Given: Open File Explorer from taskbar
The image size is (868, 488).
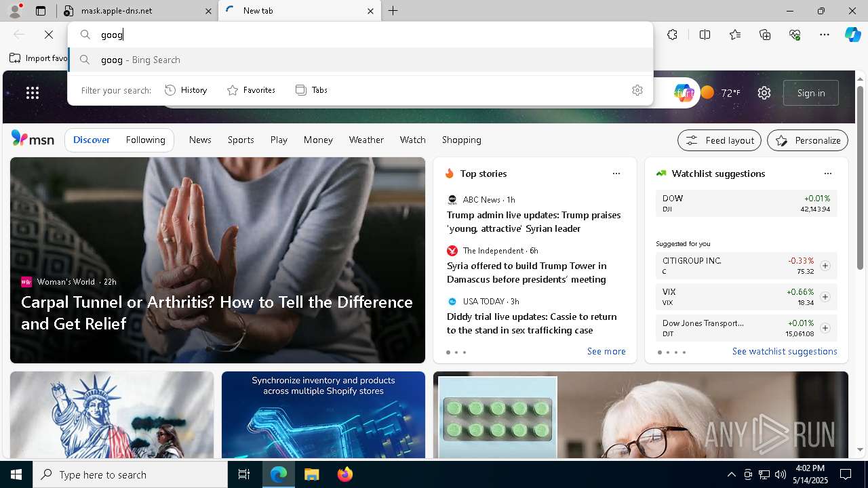Looking at the screenshot, I should (311, 474).
